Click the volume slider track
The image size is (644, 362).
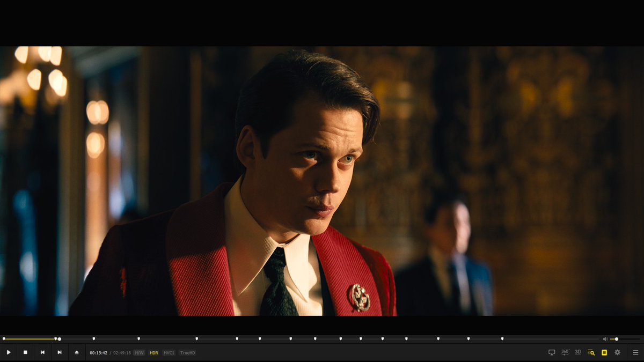coord(625,339)
